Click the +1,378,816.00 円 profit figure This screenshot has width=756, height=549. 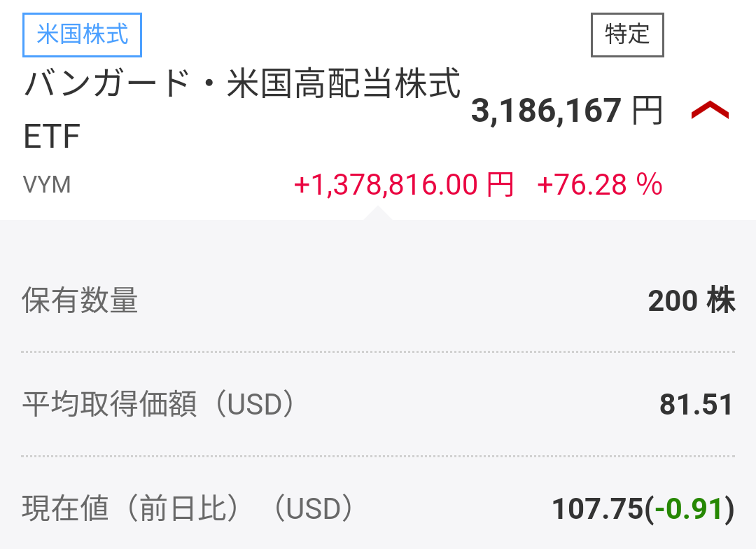(403, 185)
